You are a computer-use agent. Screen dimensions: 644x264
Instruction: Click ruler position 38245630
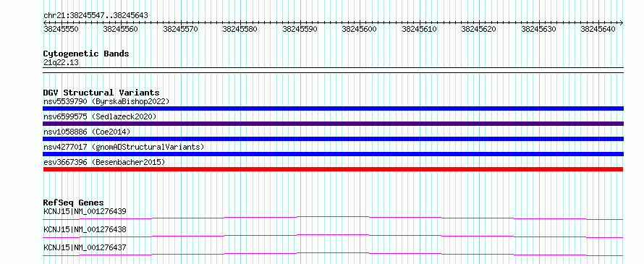(539, 29)
